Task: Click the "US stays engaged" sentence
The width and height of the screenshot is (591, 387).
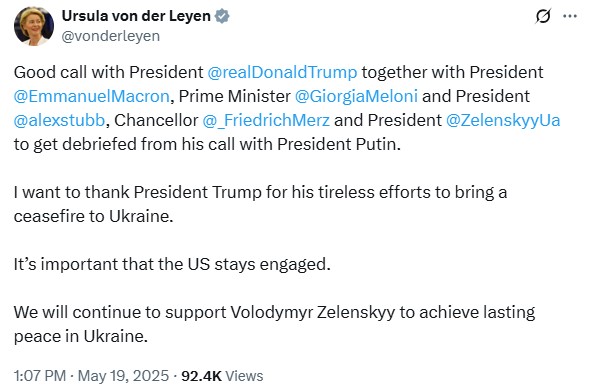Action: (172, 264)
